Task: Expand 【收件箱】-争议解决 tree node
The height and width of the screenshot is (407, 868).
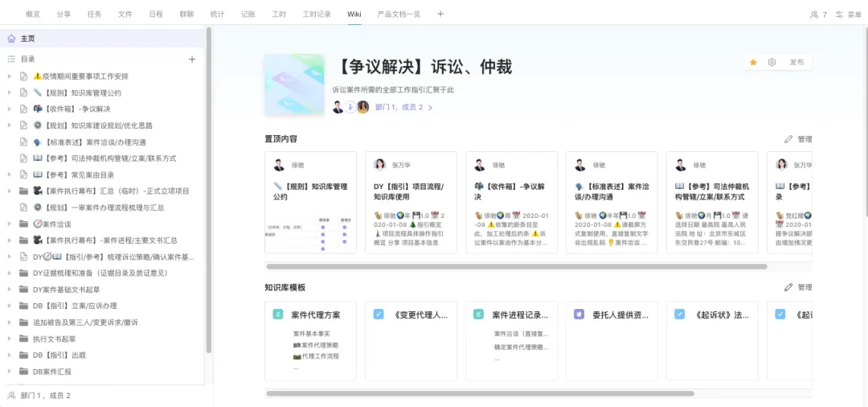Action: (x=10, y=109)
